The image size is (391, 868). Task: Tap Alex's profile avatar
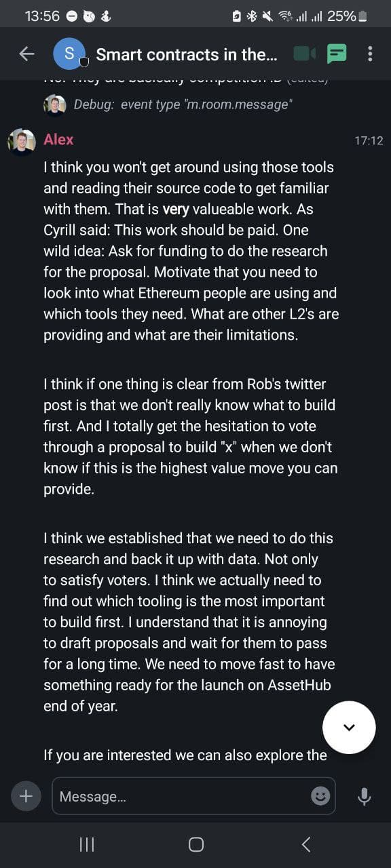pyautogui.click(x=22, y=142)
